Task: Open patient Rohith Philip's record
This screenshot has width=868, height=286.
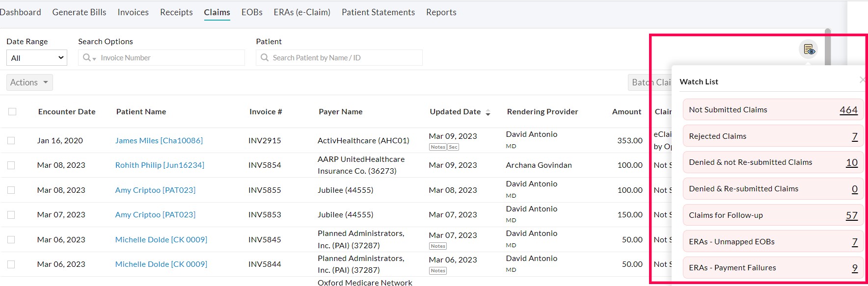Action: tap(160, 165)
